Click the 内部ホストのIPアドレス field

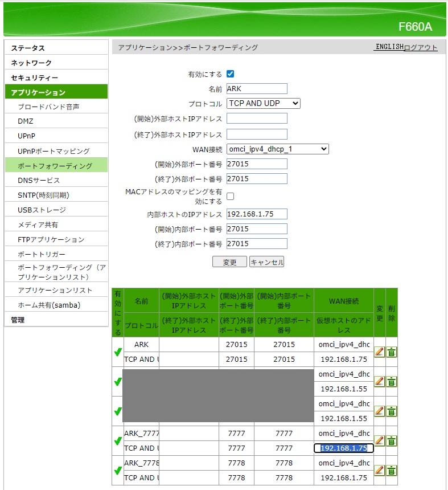[257, 214]
